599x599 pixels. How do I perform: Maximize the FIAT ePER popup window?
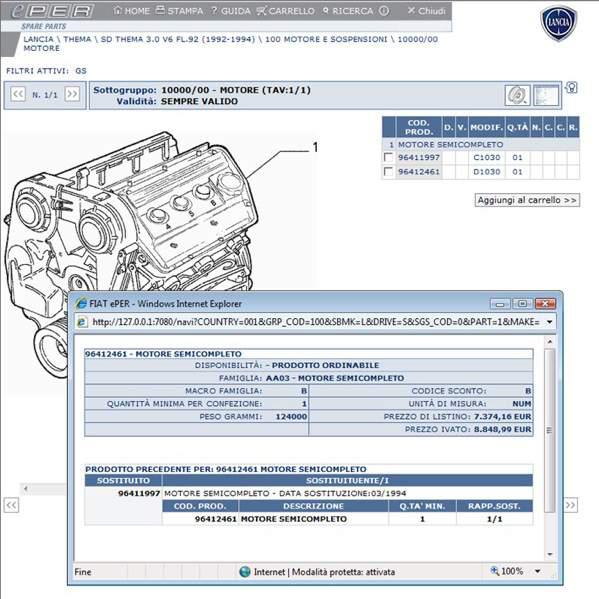point(522,304)
